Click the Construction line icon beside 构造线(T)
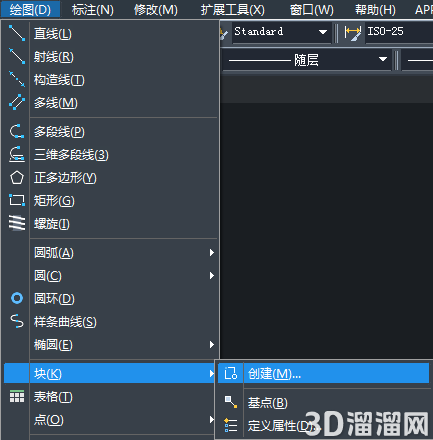Image resolution: width=433 pixels, height=440 pixels. click(17, 79)
